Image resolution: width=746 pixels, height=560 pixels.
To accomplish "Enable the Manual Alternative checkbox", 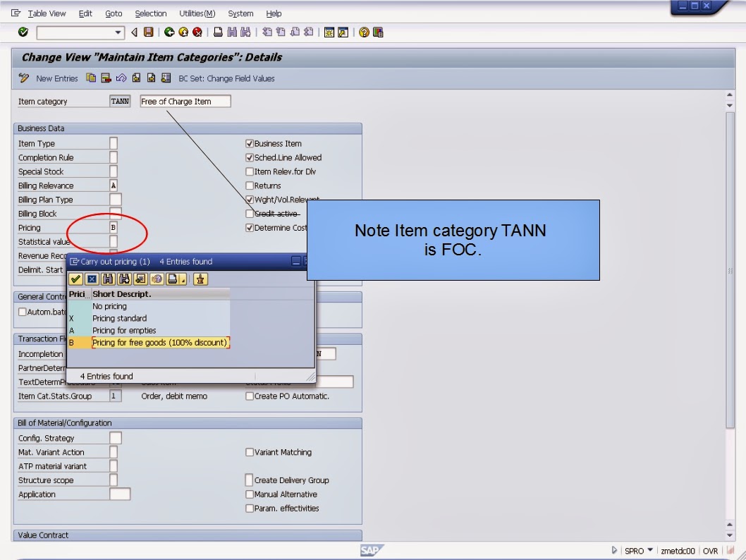I will coord(250,494).
